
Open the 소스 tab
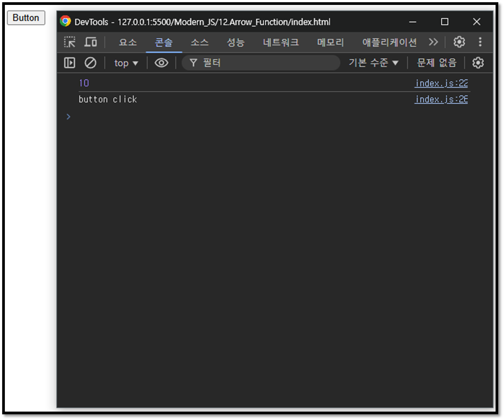pyautogui.click(x=199, y=42)
